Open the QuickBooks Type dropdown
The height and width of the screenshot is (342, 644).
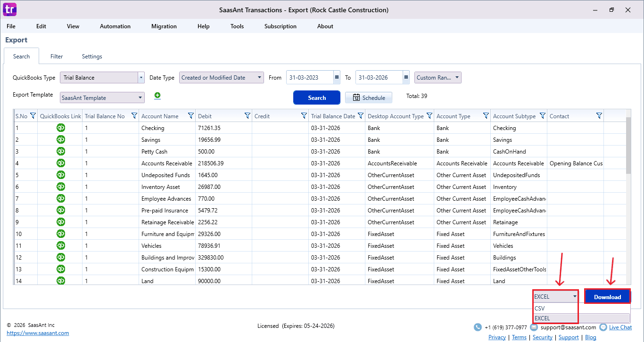point(140,77)
